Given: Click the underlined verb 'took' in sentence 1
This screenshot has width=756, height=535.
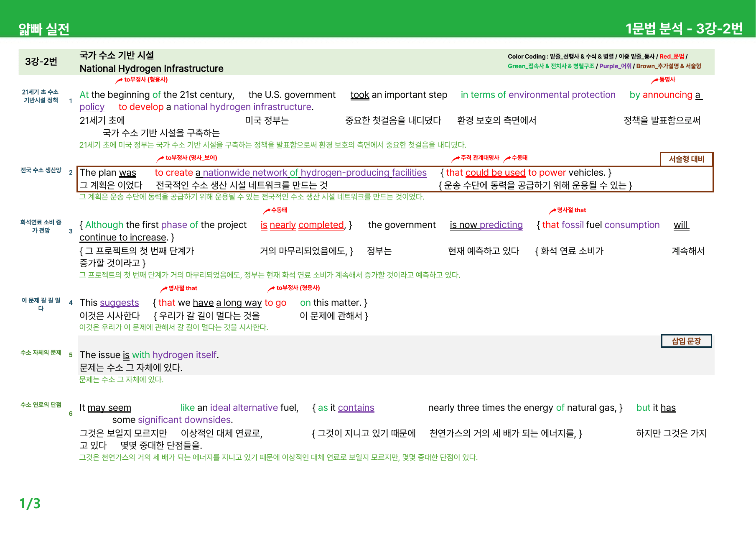Looking at the screenshot, I should 359,95.
